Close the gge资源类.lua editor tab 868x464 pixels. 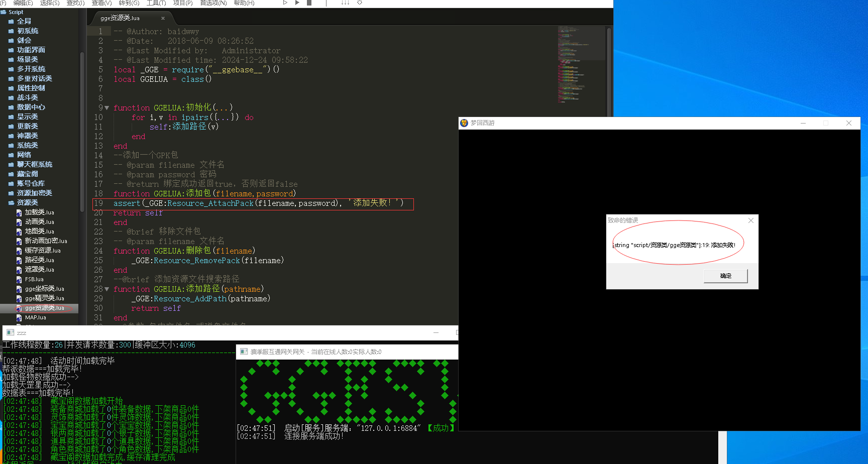point(163,18)
